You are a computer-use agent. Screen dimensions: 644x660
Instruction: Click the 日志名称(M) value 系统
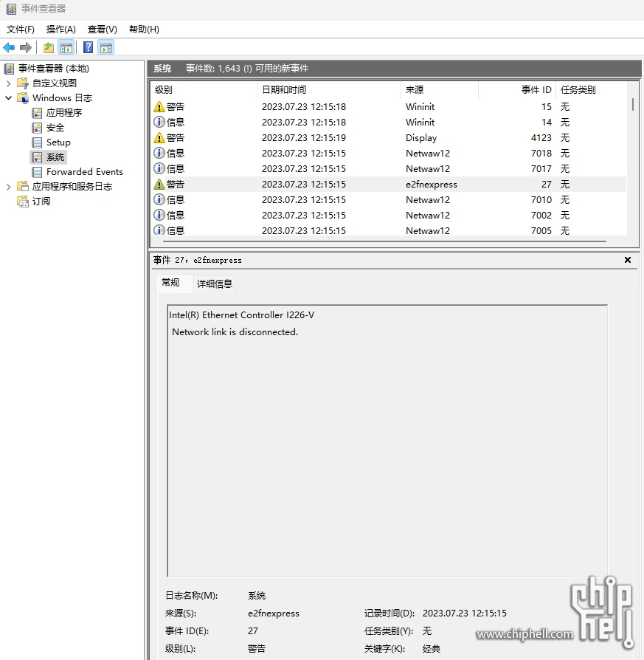pyautogui.click(x=257, y=596)
